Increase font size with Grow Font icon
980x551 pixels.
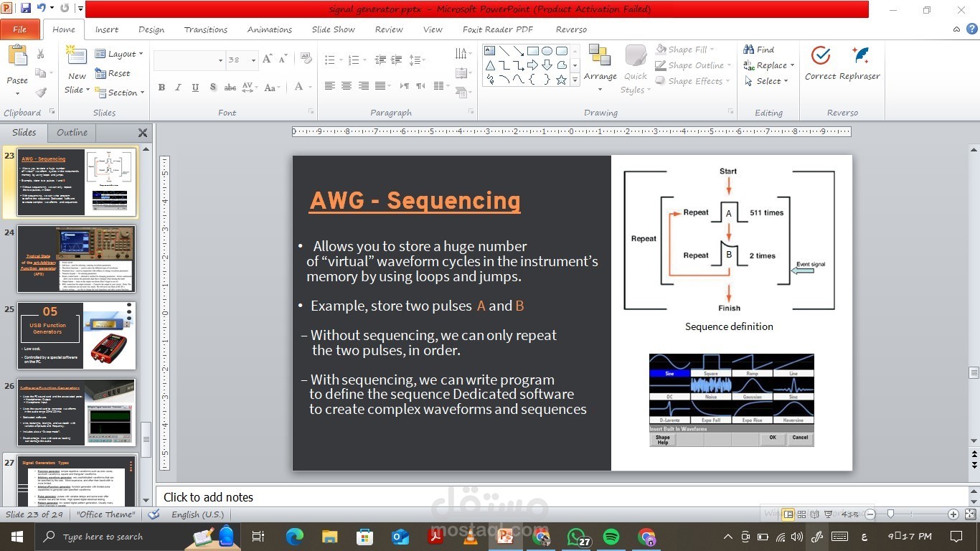(268, 60)
